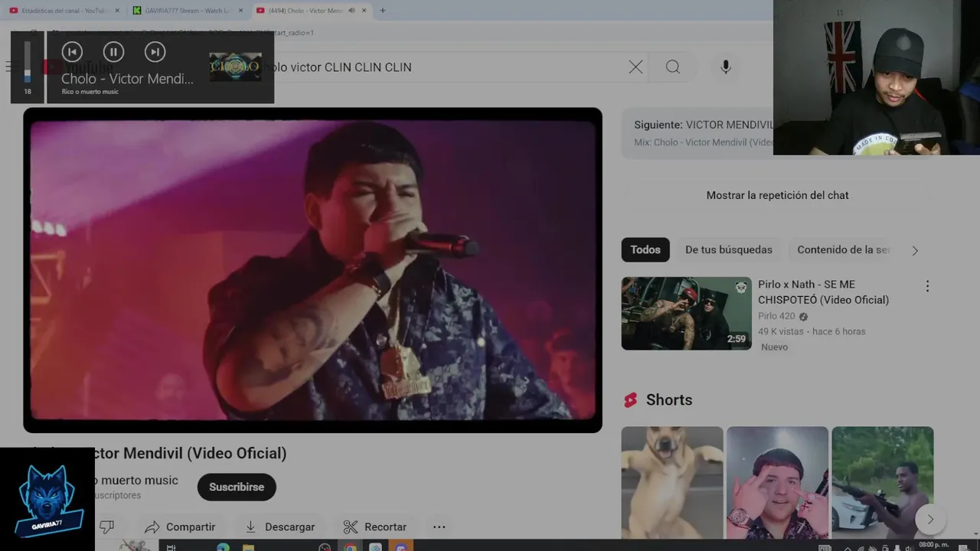Select the '(4494) Cholo - Victor Mendivil' tab
The width and height of the screenshot is (980, 551).
point(305,11)
